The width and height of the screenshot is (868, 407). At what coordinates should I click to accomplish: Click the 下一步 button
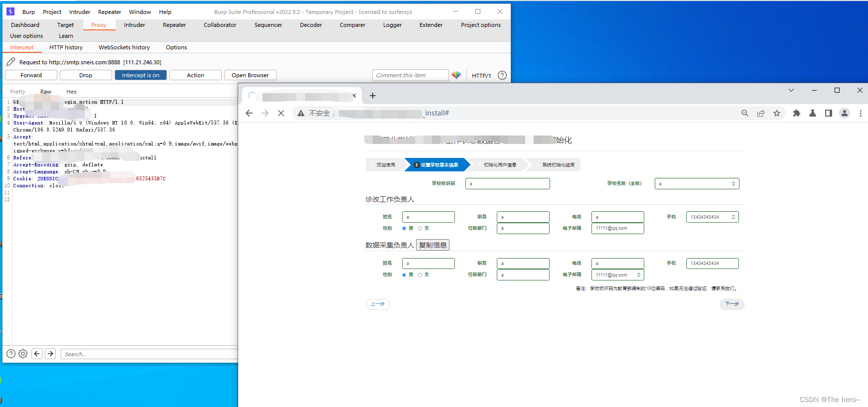coord(732,304)
